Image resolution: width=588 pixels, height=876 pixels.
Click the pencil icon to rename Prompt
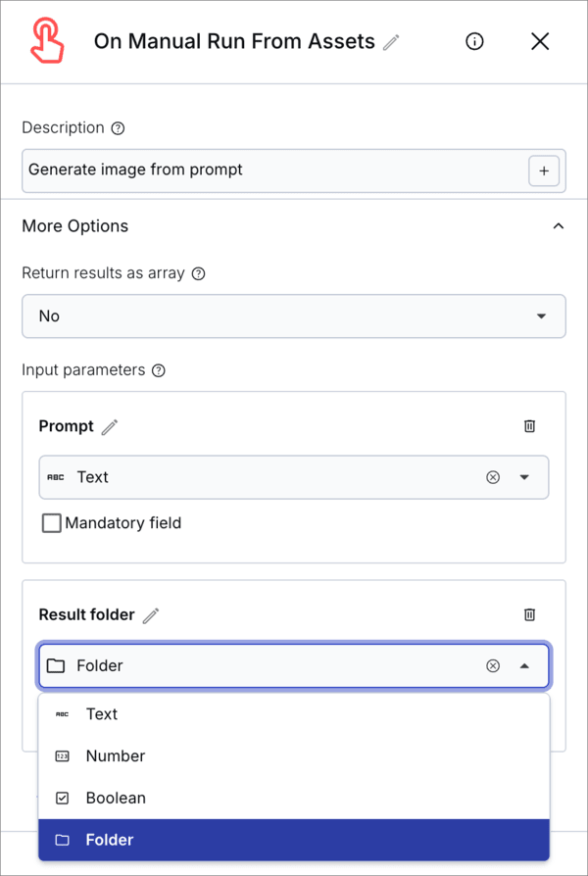point(109,426)
